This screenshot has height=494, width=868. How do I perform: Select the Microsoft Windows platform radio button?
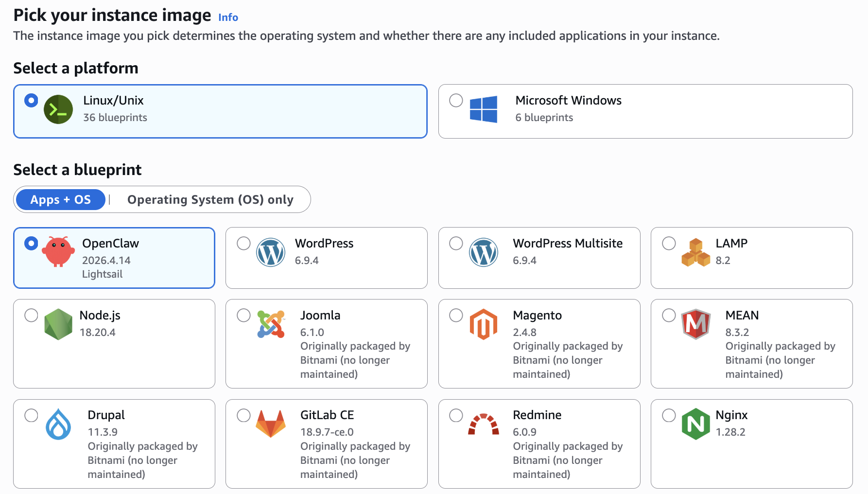(456, 101)
